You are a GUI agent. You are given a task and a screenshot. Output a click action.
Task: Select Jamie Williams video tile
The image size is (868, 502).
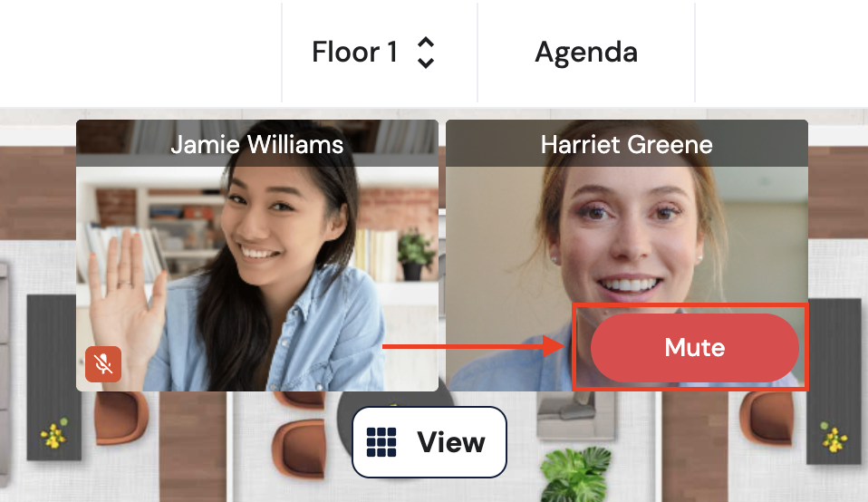257,256
